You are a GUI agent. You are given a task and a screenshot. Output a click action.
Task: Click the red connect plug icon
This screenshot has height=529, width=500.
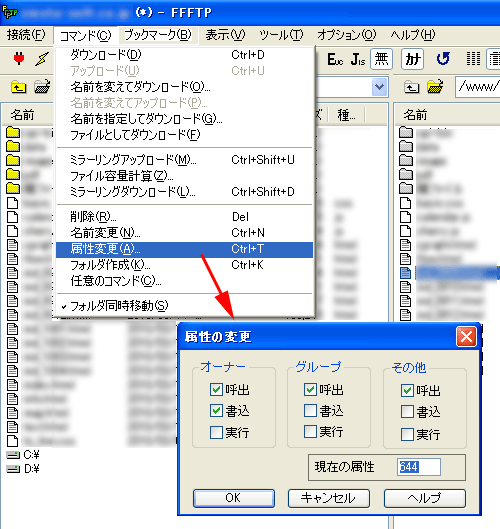click(19, 59)
